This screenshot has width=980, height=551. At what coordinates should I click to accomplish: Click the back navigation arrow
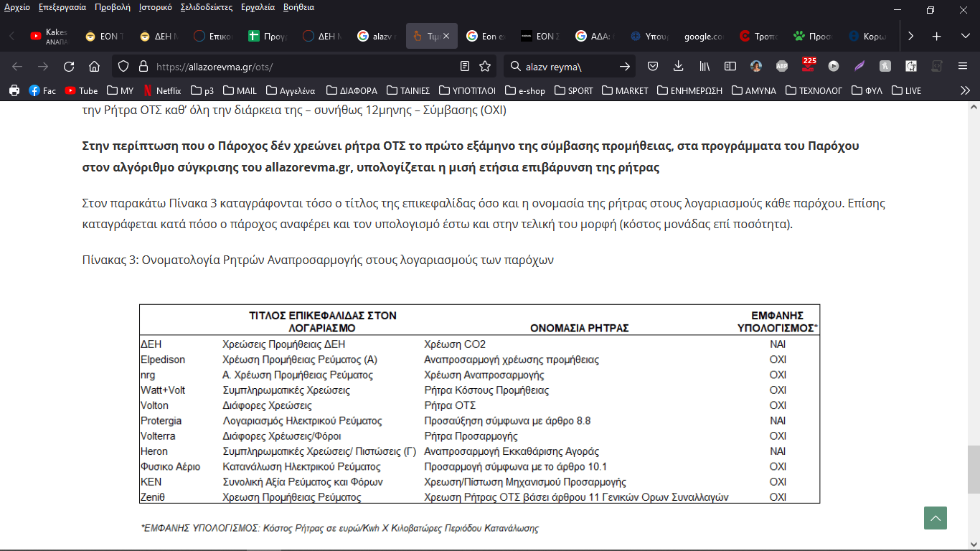17,66
